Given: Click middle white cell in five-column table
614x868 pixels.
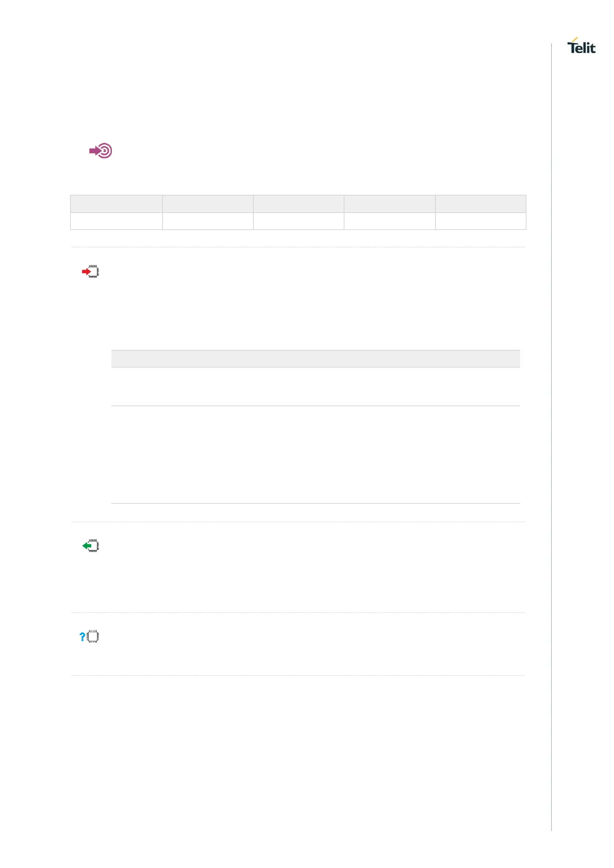Looking at the screenshot, I should click(x=298, y=221).
